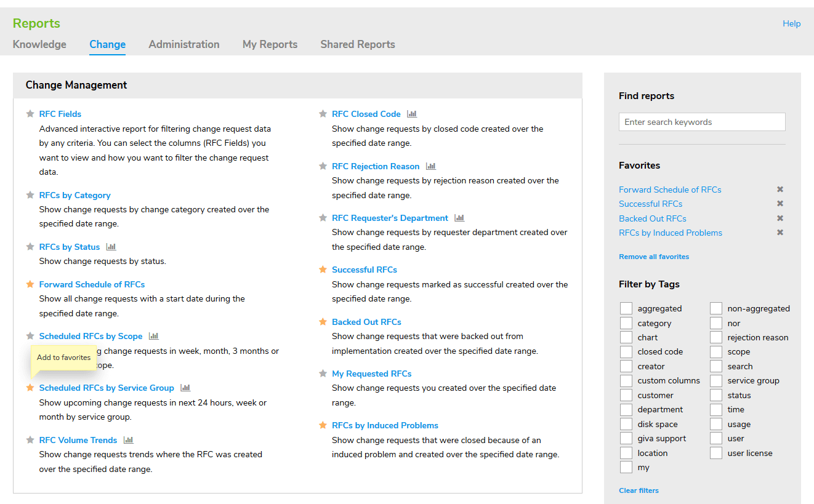Click the chart icon beside RFCs by Status
Viewport: 814px width, 504px height.
111,247
